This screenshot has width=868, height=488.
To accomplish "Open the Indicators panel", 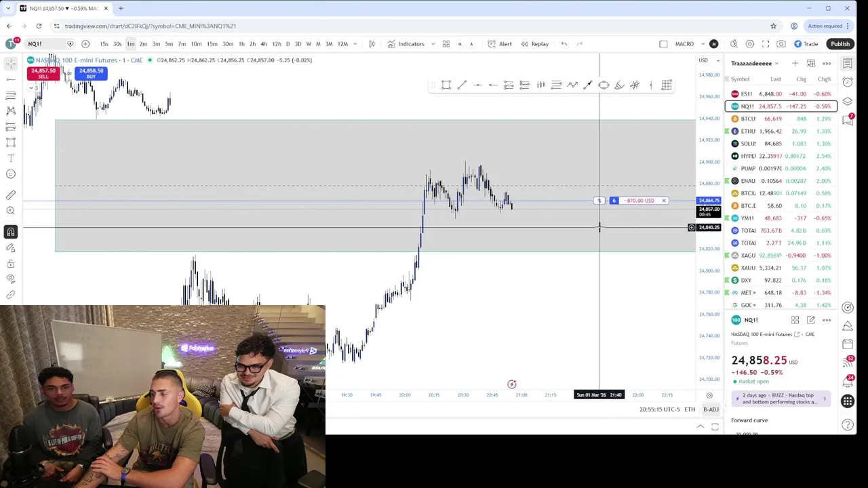I will click(x=406, y=44).
